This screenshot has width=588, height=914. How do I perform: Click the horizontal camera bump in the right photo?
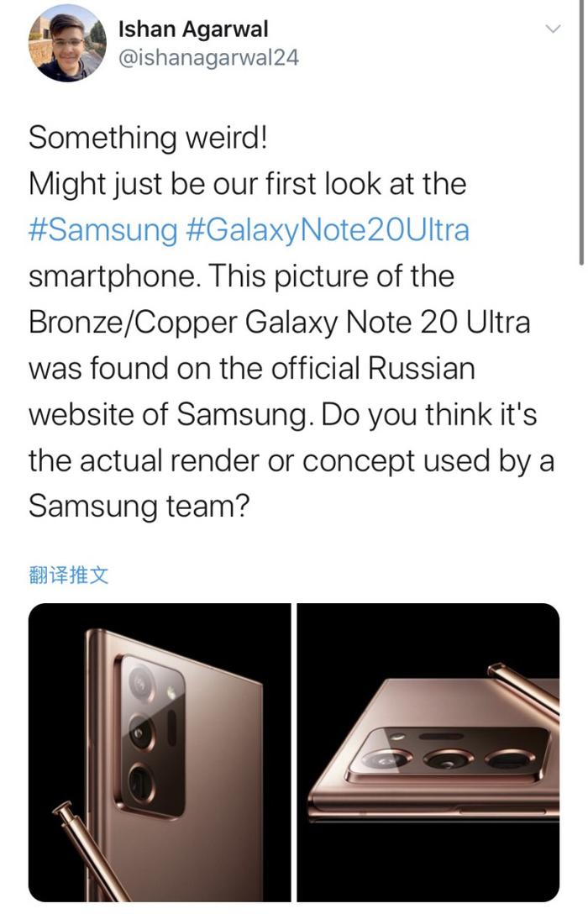tap(449, 755)
